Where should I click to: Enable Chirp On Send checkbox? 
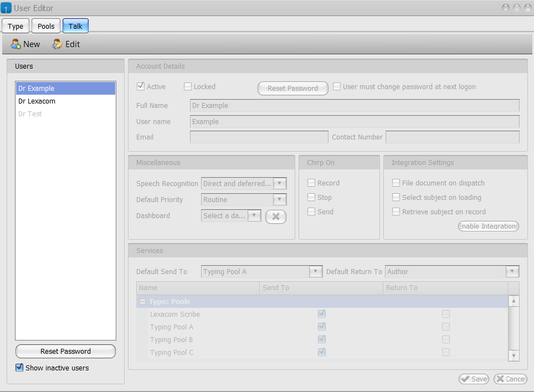[311, 212]
